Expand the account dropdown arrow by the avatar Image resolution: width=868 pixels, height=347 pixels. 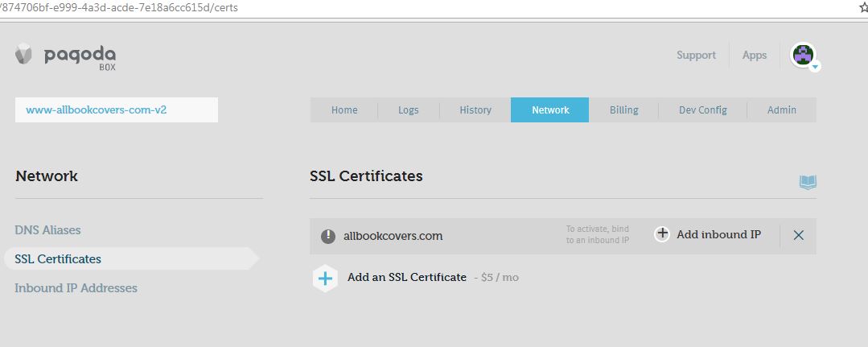(815, 67)
